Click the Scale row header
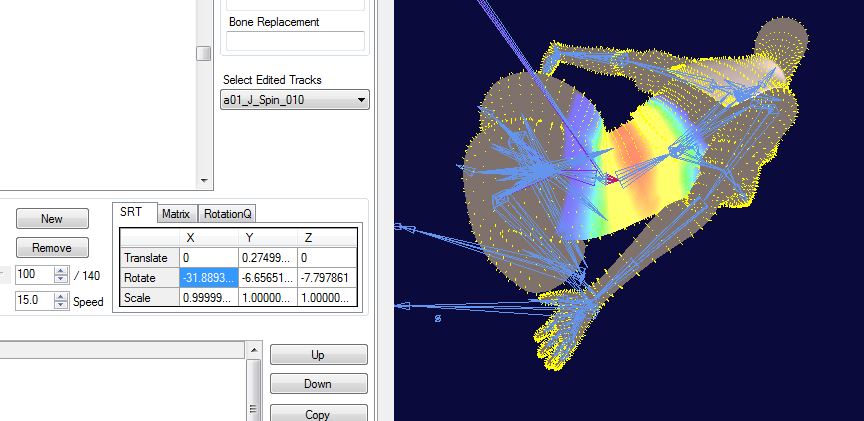 tap(149, 298)
